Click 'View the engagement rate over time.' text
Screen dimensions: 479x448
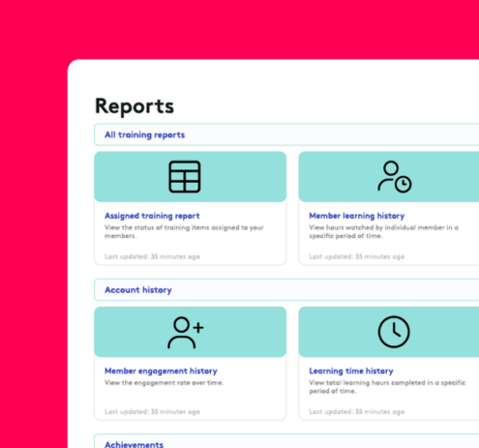[x=164, y=383]
